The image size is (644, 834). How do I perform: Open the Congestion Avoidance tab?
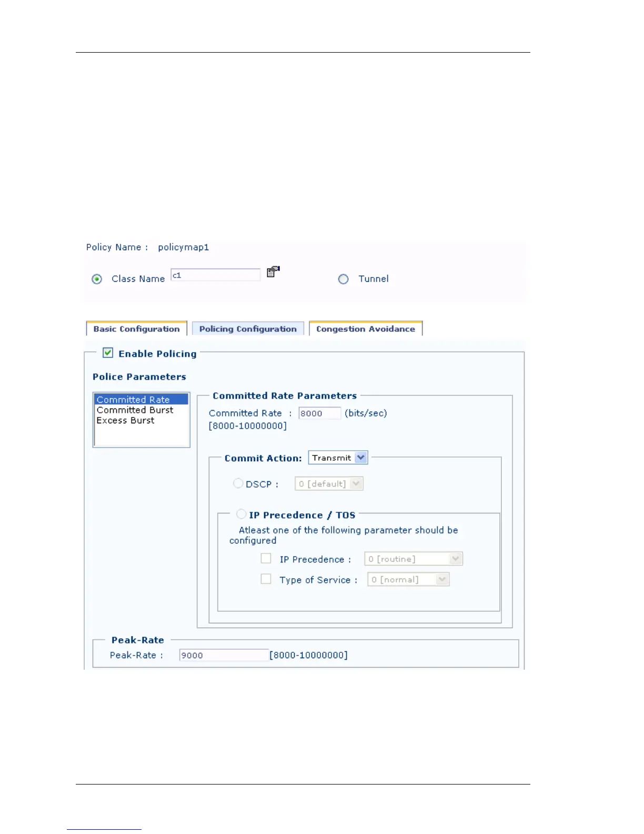point(366,329)
